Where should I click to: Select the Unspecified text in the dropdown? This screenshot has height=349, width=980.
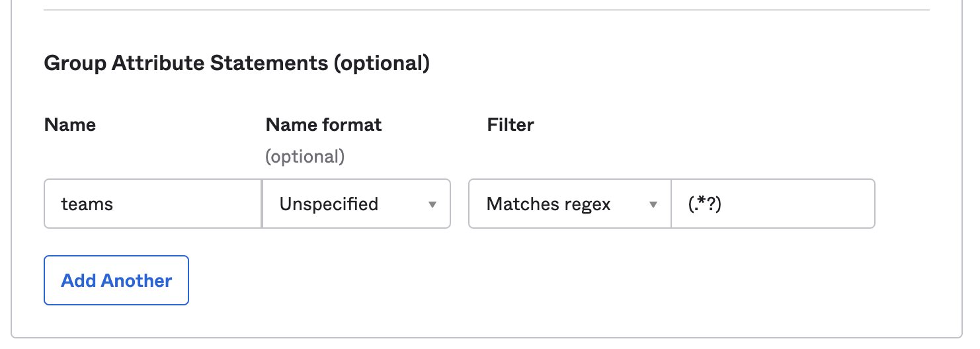tap(329, 204)
